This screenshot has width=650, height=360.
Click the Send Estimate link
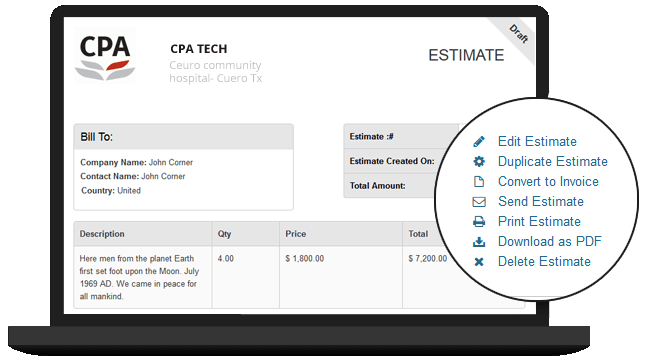coord(541,202)
